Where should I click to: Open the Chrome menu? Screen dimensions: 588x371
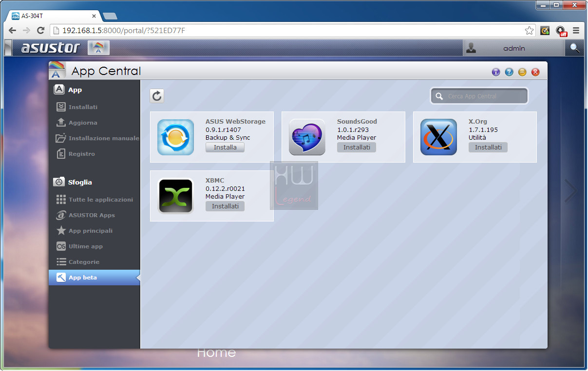tap(576, 30)
